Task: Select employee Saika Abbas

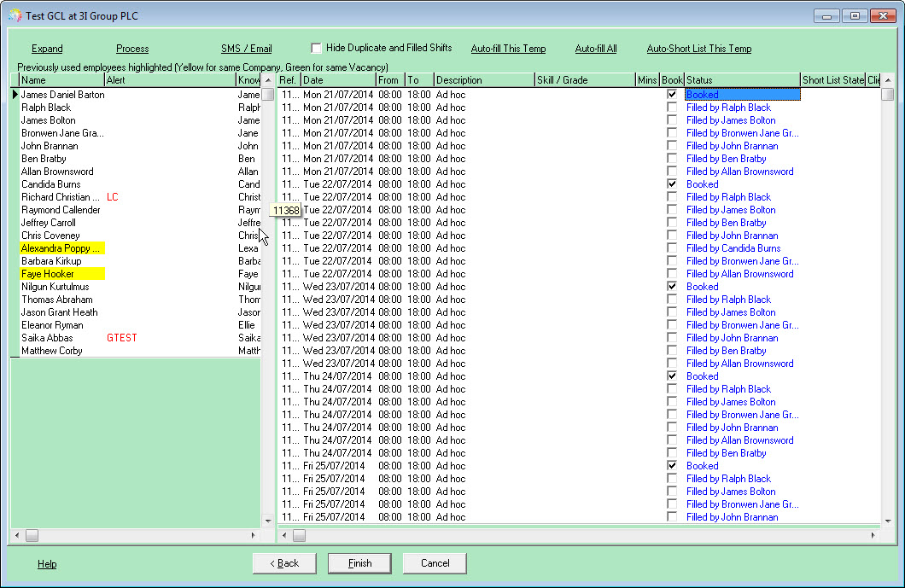Action: 47,338
